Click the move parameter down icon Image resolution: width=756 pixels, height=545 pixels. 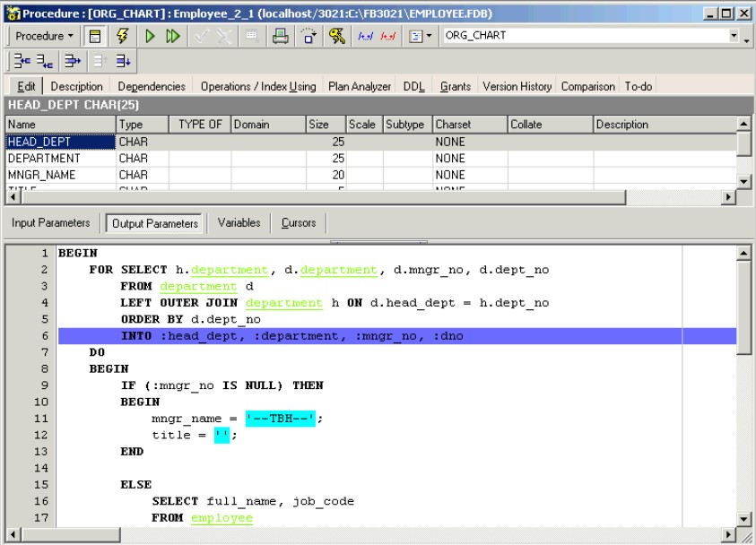coord(123,61)
